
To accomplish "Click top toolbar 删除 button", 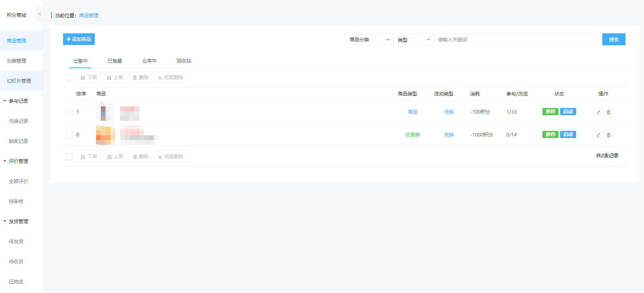I will point(141,77).
